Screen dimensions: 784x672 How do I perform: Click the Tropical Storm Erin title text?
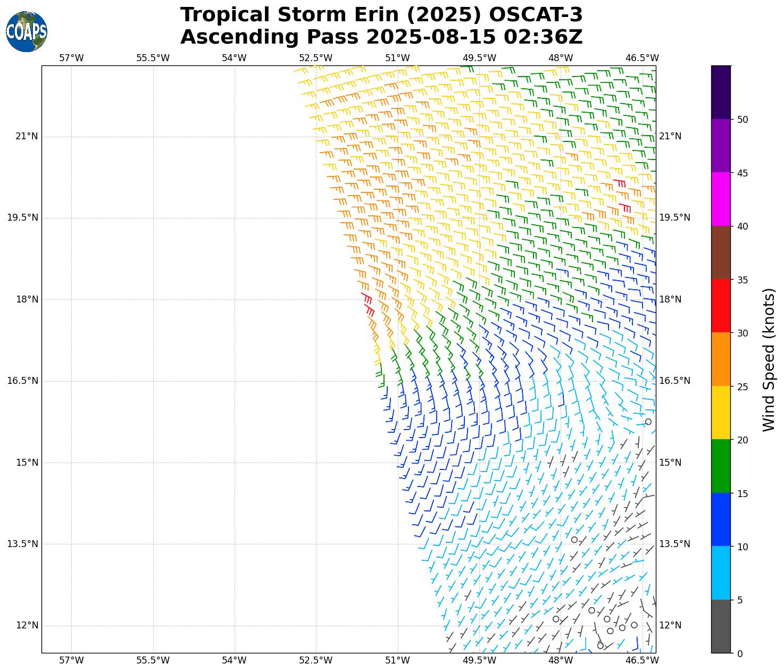381,15
